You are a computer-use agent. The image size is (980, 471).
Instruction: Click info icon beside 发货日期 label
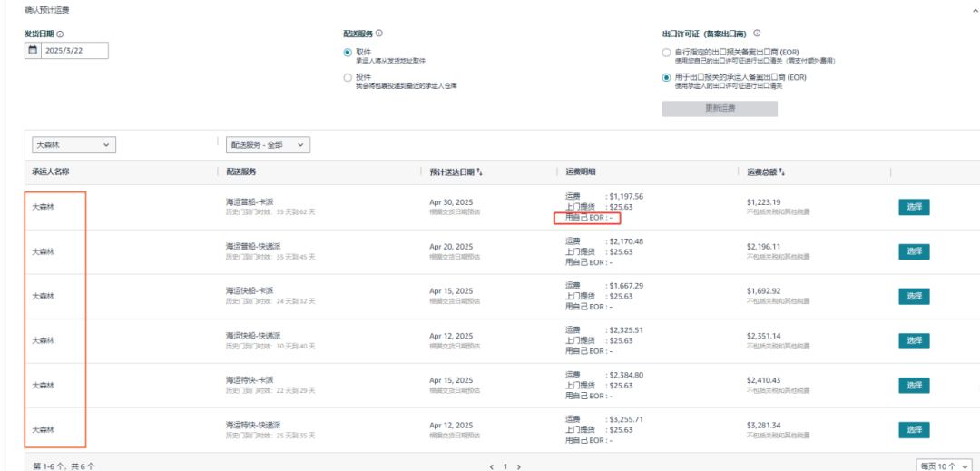(60, 34)
